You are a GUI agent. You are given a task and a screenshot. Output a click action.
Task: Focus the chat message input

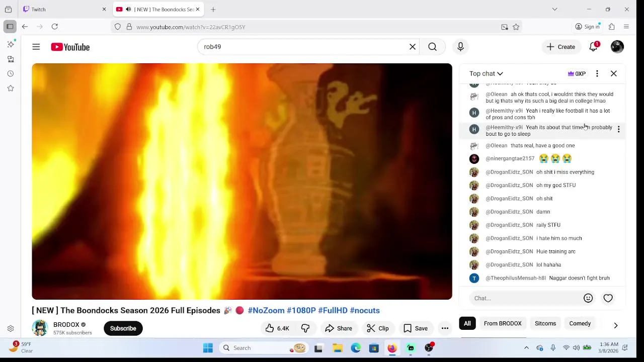click(x=526, y=298)
